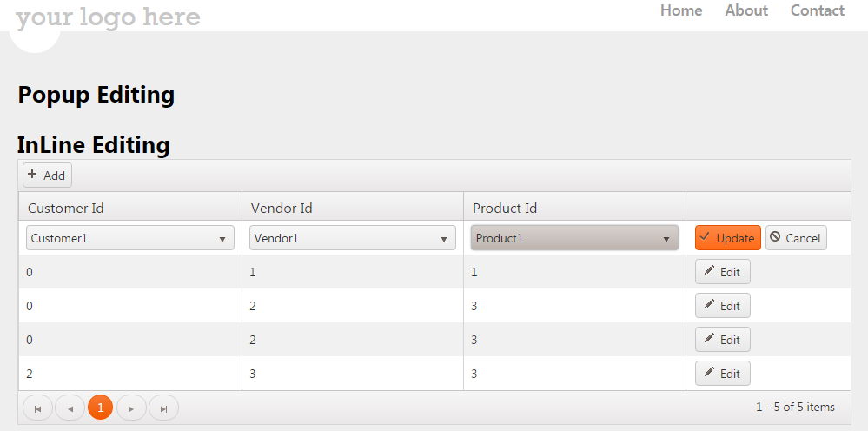Go to the Contact menu item
The width and height of the screenshot is (868, 431).
coord(817,10)
